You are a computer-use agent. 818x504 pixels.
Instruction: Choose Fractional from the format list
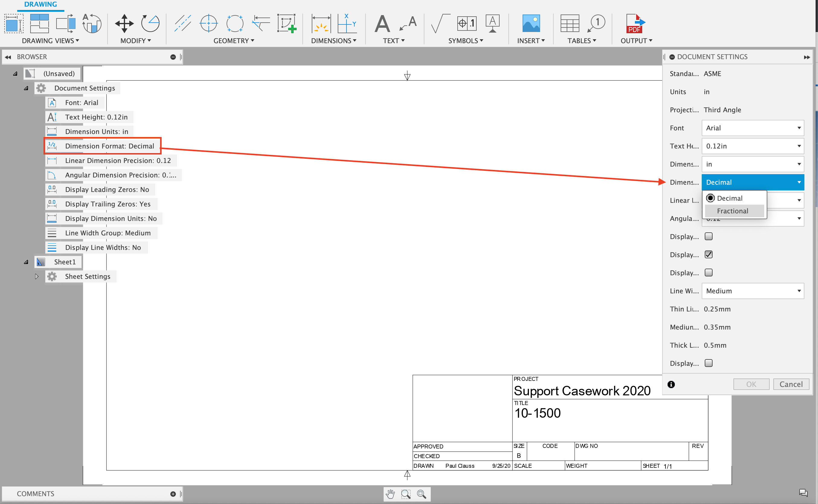coord(732,211)
